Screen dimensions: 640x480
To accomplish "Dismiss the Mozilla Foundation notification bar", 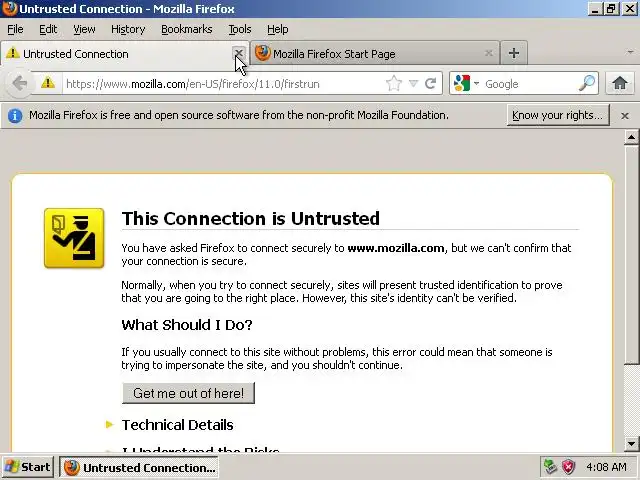I will (624, 116).
